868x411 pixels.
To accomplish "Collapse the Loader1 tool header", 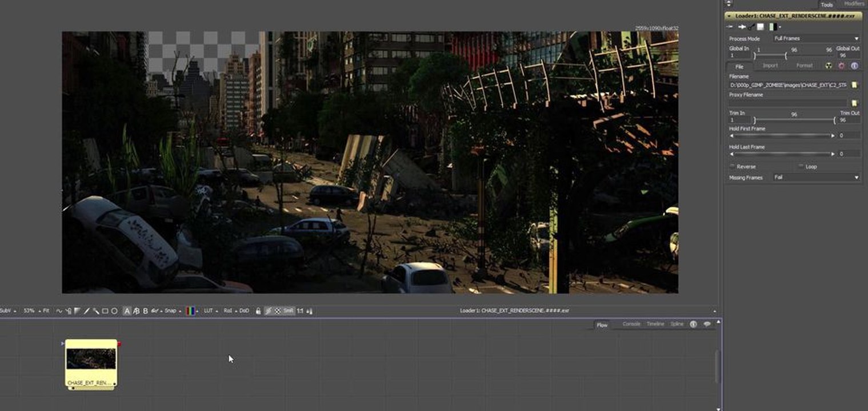I will [729, 16].
